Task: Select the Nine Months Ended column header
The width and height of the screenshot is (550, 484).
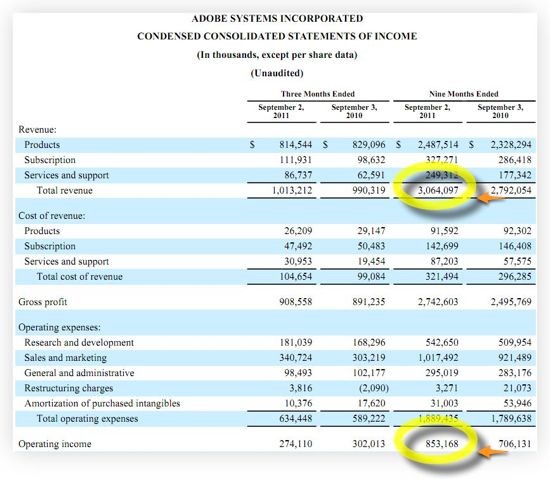Action: [x=464, y=94]
